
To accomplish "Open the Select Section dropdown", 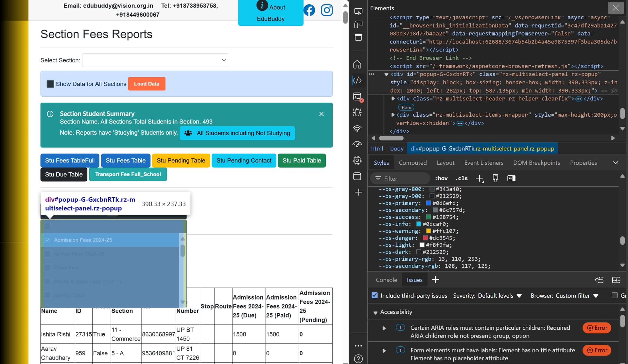I will click(155, 60).
